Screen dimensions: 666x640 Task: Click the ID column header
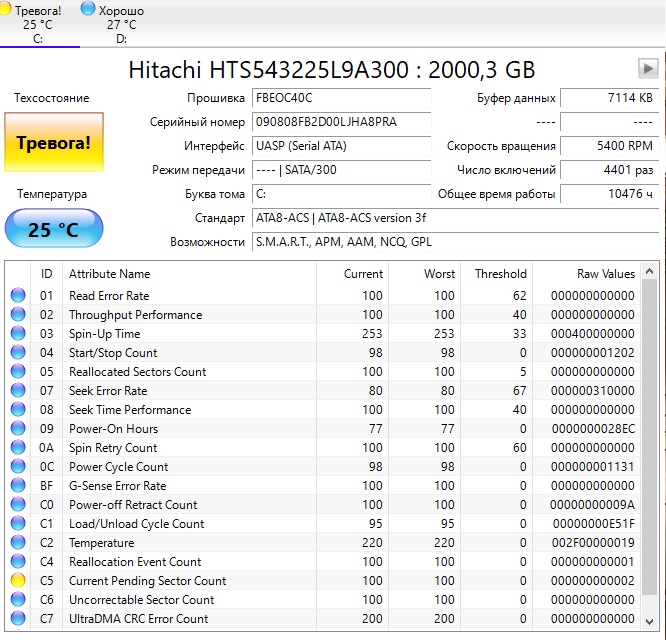[x=47, y=274]
